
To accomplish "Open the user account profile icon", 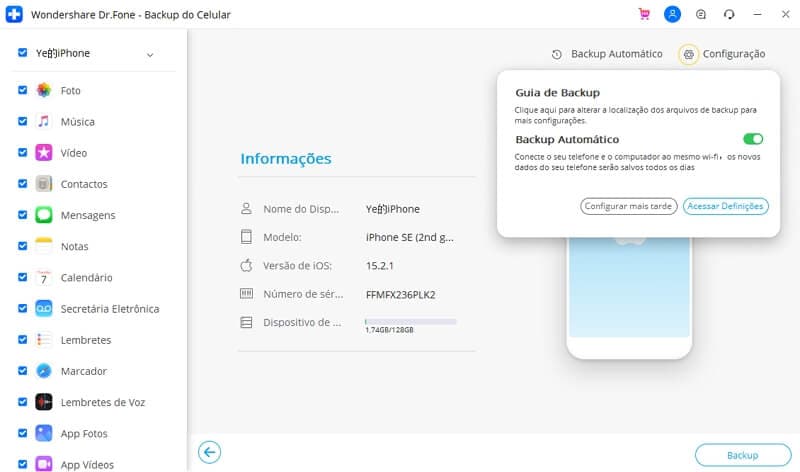I will [x=672, y=14].
